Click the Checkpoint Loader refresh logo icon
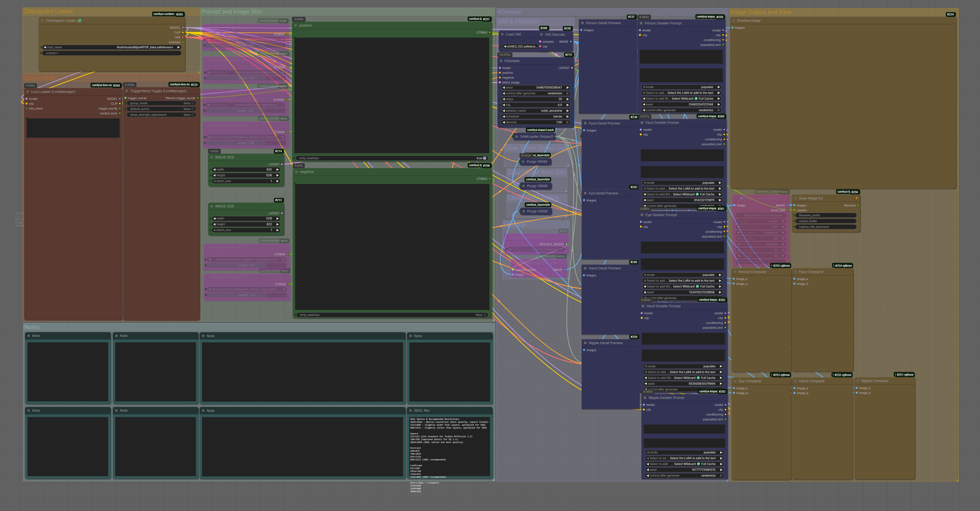The image size is (980, 511). (x=80, y=20)
